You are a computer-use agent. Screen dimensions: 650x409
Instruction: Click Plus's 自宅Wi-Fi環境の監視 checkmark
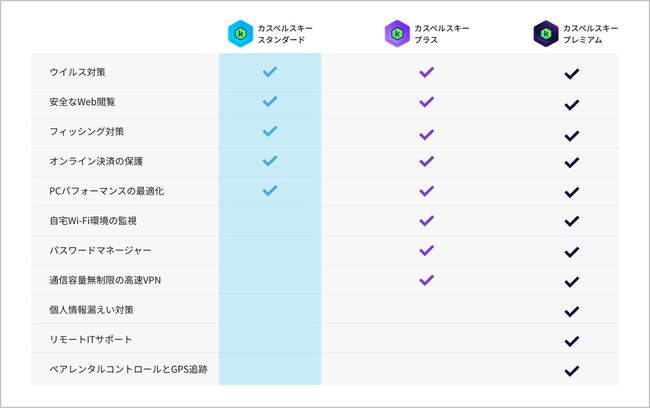(x=427, y=220)
